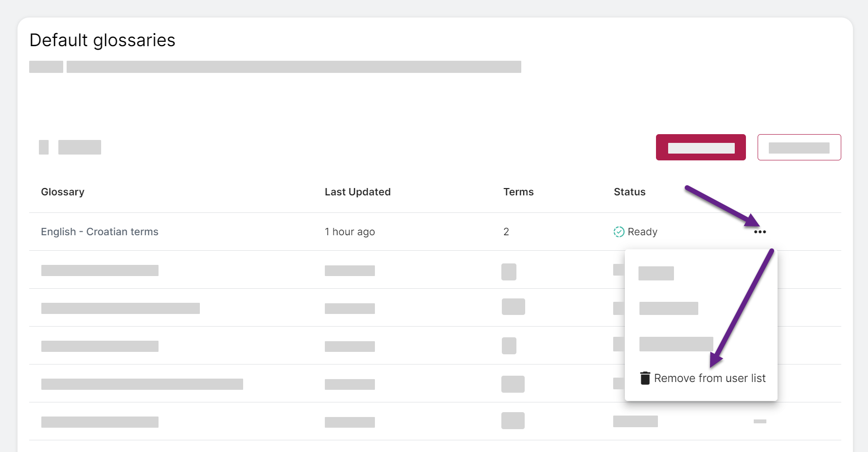This screenshot has height=452, width=868.
Task: Click the Terms column header
Action: click(x=518, y=192)
